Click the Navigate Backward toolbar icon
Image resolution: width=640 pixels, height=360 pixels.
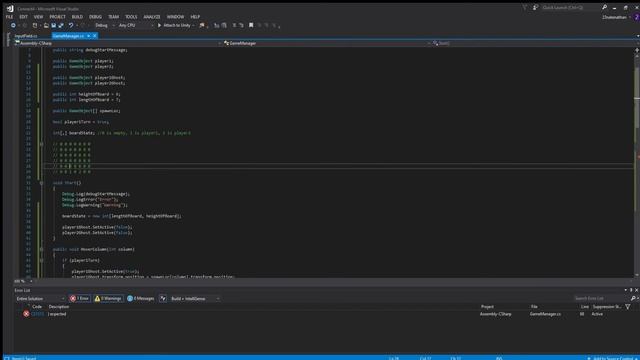click(13, 25)
